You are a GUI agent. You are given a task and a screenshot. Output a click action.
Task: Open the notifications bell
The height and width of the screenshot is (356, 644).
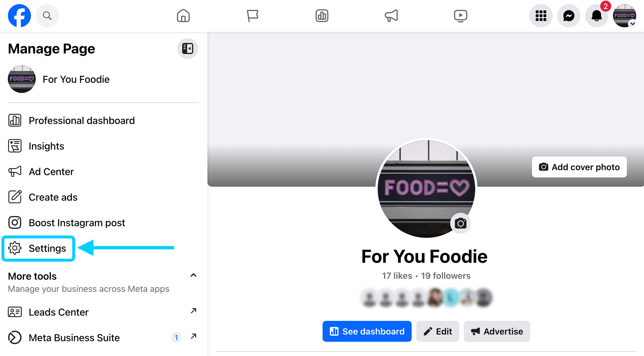[x=597, y=16]
